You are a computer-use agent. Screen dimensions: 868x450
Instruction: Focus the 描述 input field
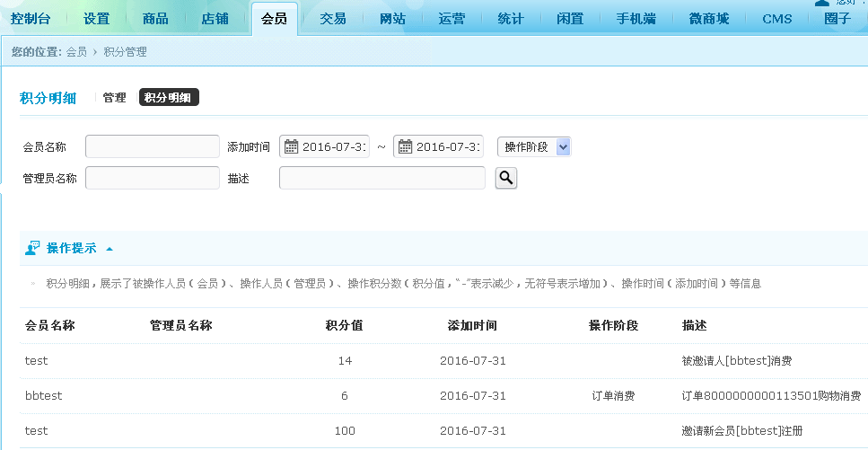382,178
